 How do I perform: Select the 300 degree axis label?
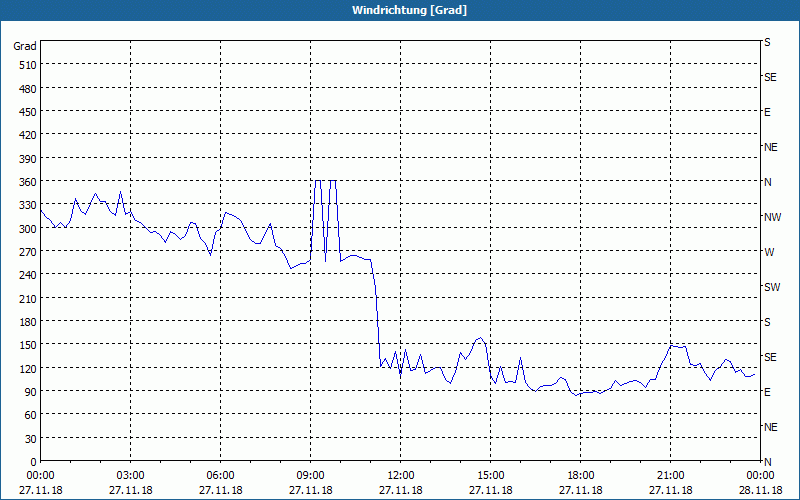tap(29, 229)
